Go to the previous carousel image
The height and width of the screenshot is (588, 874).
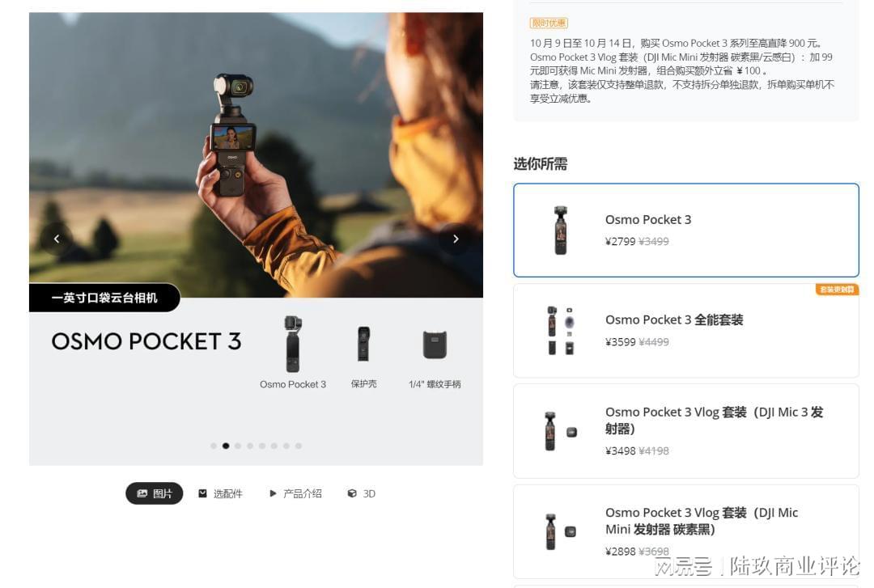[x=57, y=239]
